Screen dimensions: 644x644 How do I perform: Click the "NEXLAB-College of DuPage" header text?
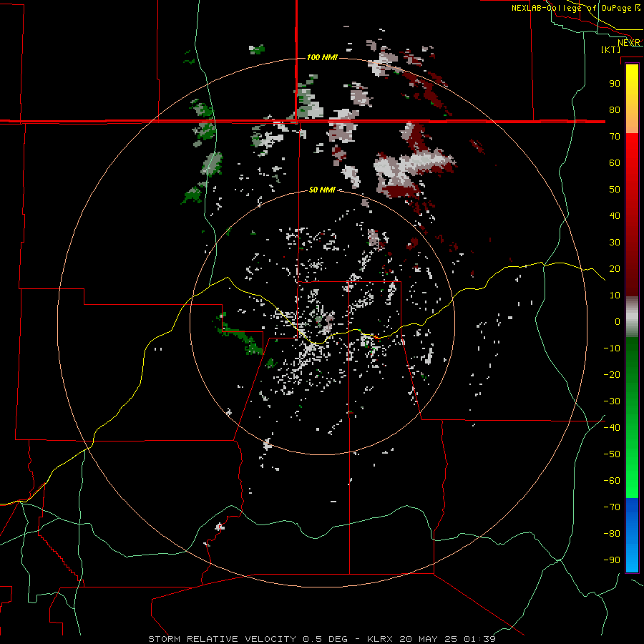[572, 8]
